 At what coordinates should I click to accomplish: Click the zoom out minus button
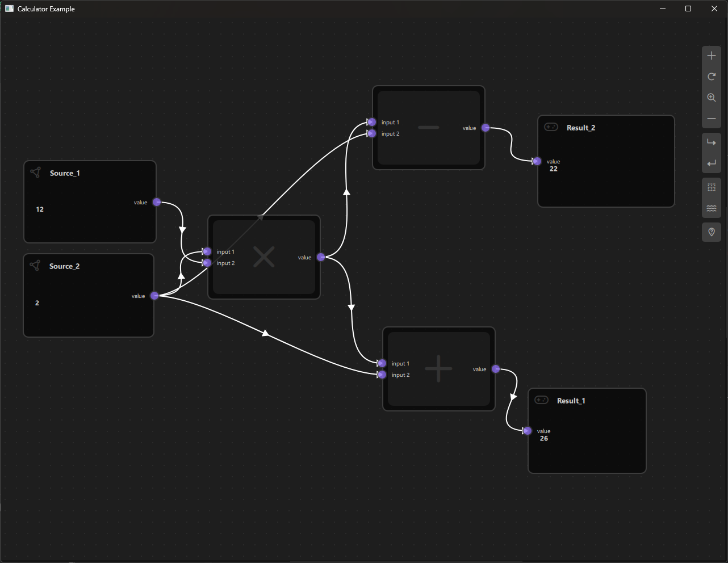click(x=712, y=119)
